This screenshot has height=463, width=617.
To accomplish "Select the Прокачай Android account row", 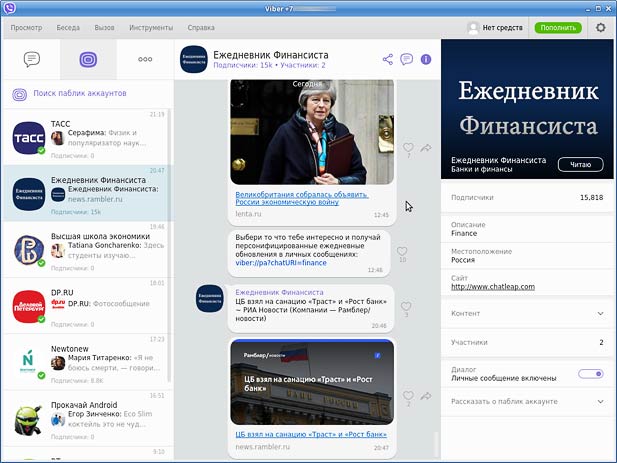I will [x=87, y=418].
